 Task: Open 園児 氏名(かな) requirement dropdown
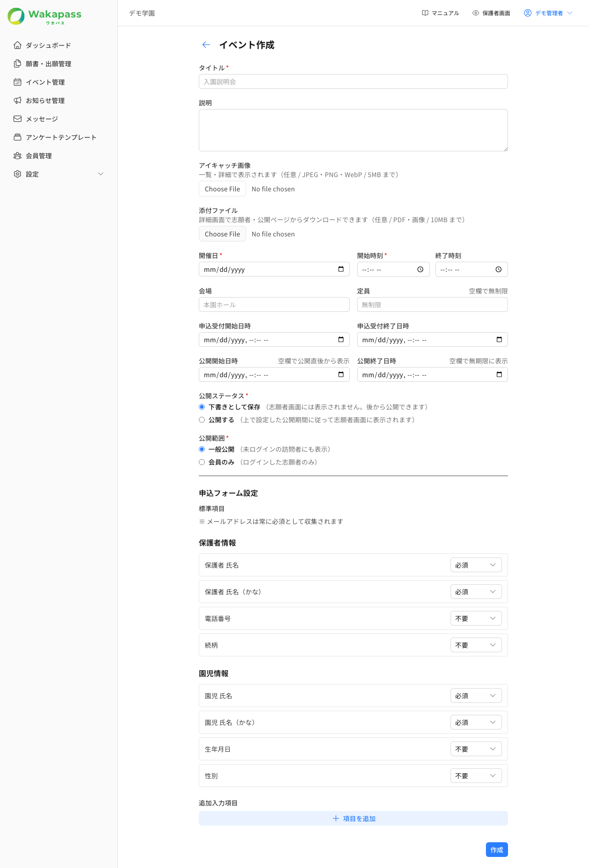(476, 722)
